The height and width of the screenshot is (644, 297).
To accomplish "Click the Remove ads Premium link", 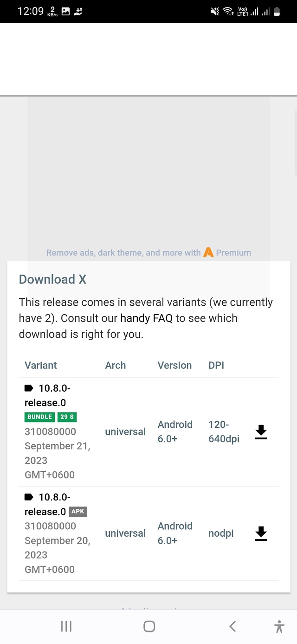I will pyautogui.click(x=148, y=253).
